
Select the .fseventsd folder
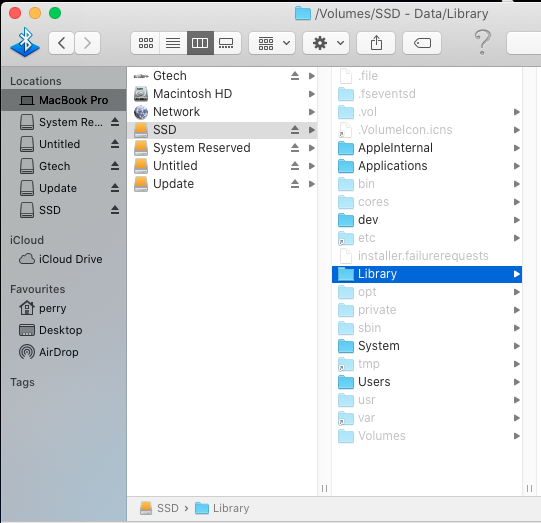pos(427,94)
